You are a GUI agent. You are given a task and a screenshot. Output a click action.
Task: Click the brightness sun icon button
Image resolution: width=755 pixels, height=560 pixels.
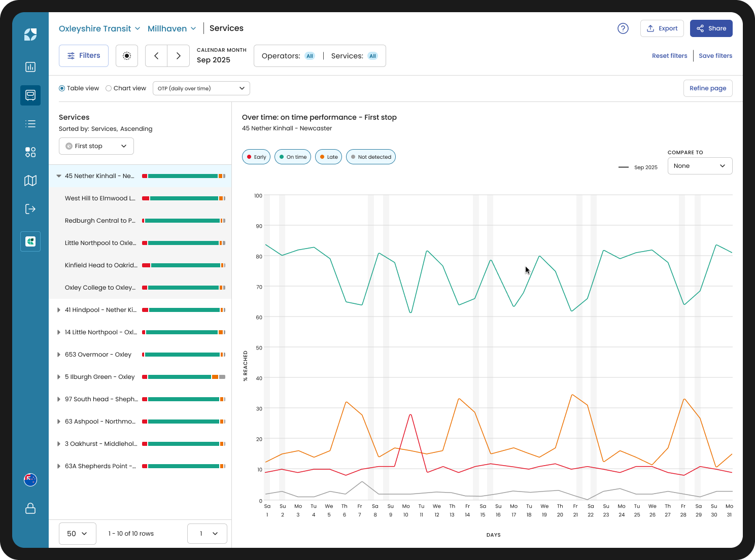pyautogui.click(x=127, y=56)
